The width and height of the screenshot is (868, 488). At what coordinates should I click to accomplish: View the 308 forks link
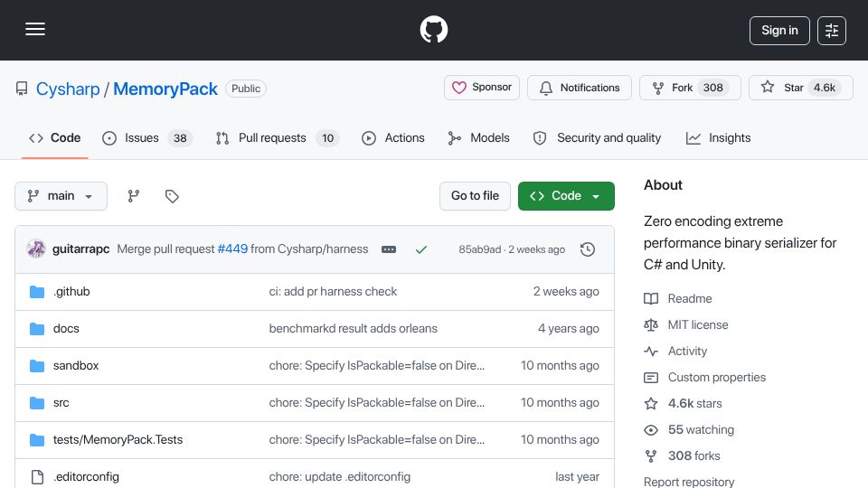[x=682, y=455]
